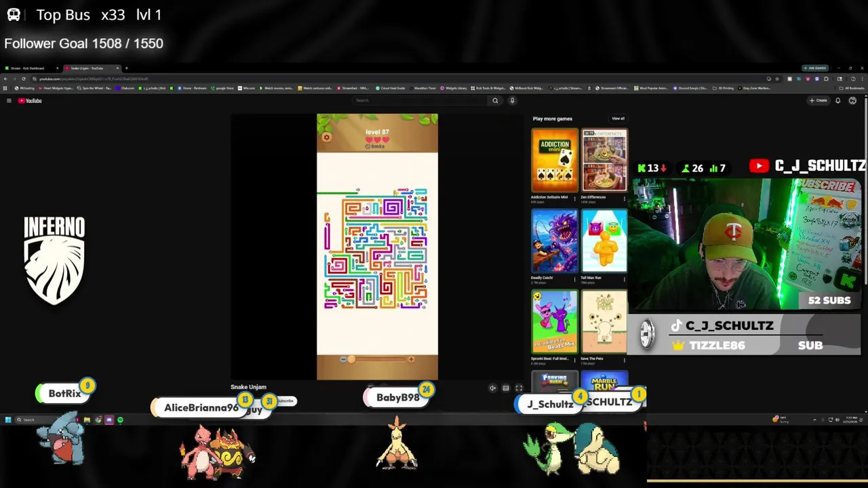
Task: Click zoom-out minus button below puzzle
Action: tap(343, 359)
